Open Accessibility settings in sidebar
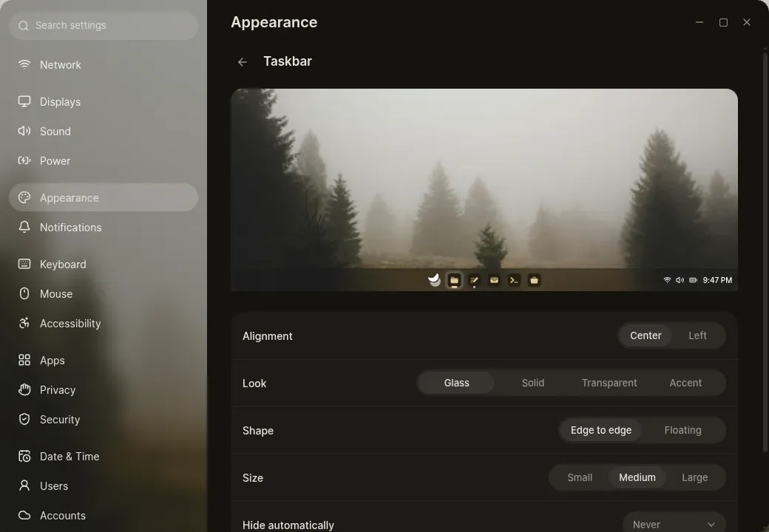The height and width of the screenshot is (532, 769). (x=104, y=324)
